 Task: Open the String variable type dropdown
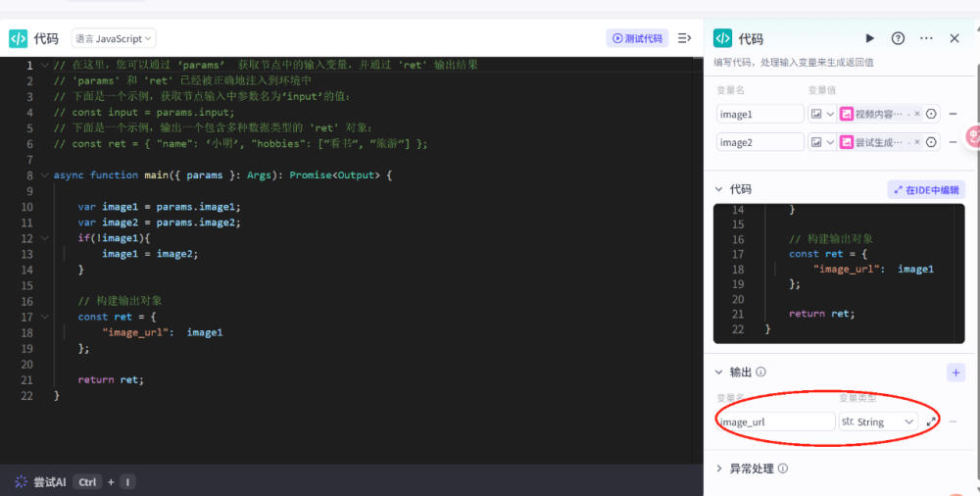878,422
